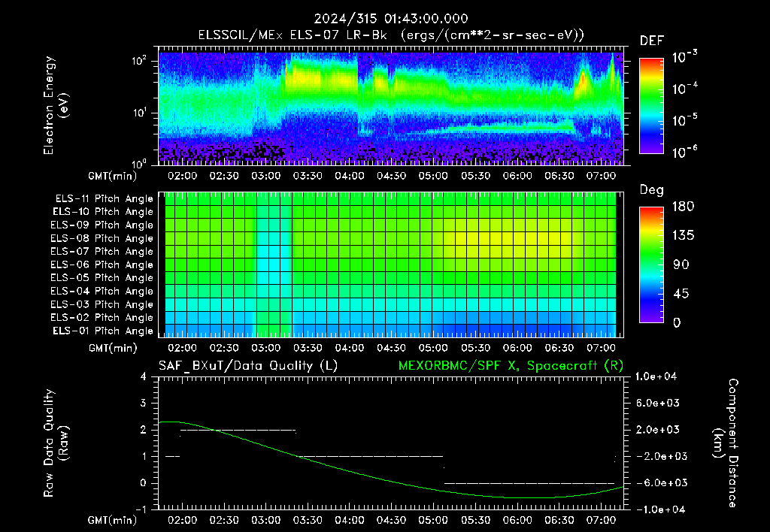Click the SAF_BXuT/Data Quality (L) legend label

pos(248,366)
